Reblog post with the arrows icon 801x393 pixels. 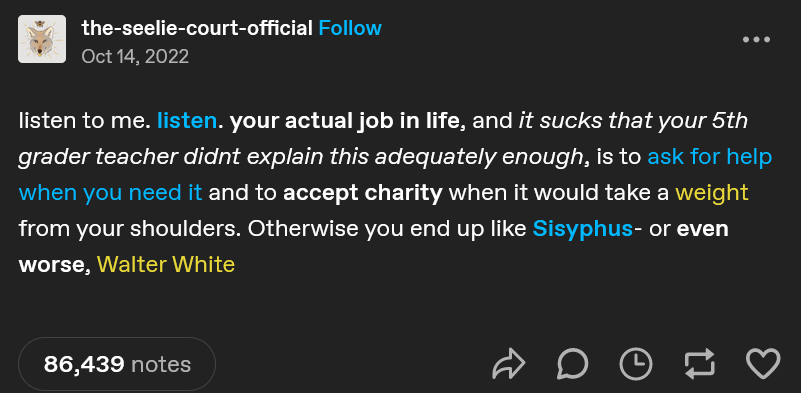pos(699,364)
